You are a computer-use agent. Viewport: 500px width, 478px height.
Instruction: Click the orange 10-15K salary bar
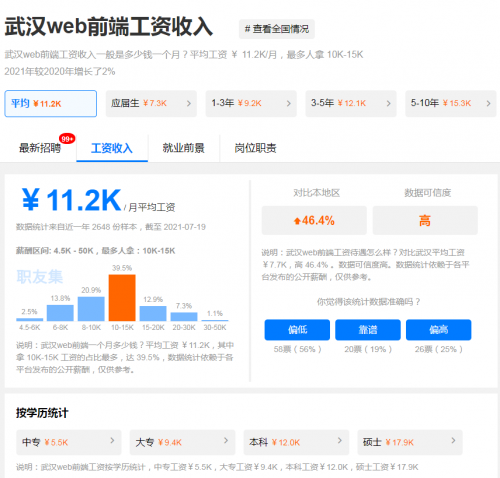(x=122, y=298)
